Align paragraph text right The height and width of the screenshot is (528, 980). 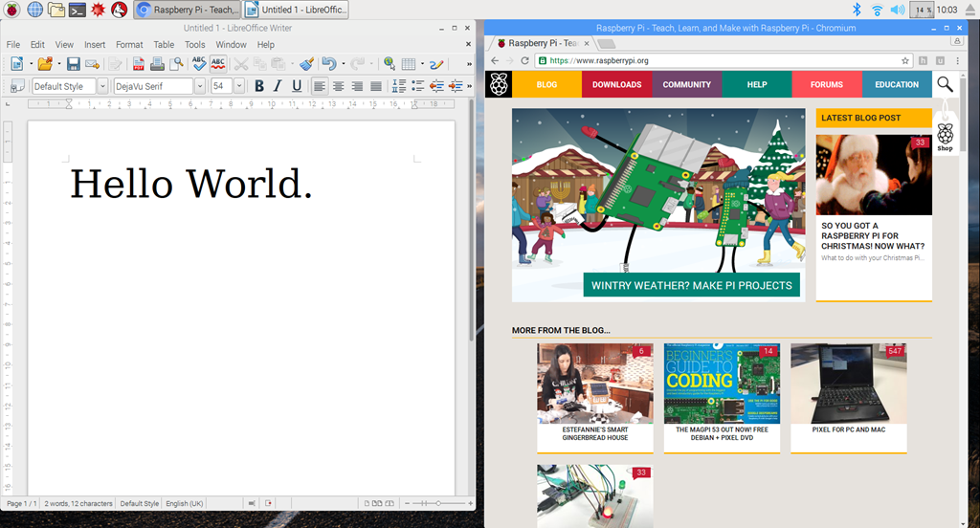click(357, 86)
